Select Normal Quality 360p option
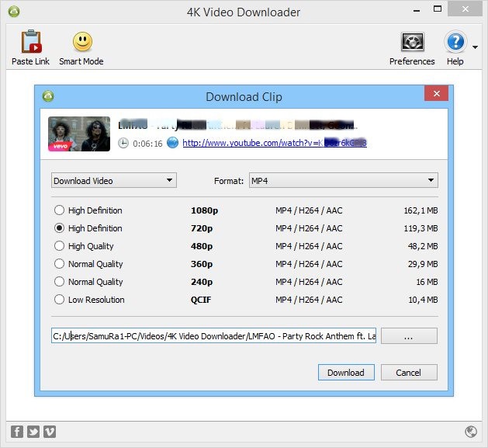The image size is (488, 448). (59, 264)
